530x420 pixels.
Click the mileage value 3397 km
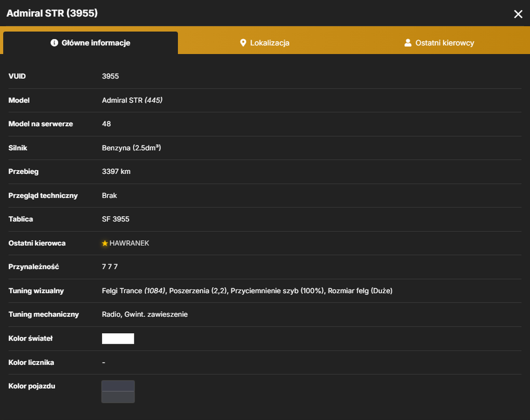[x=116, y=171]
